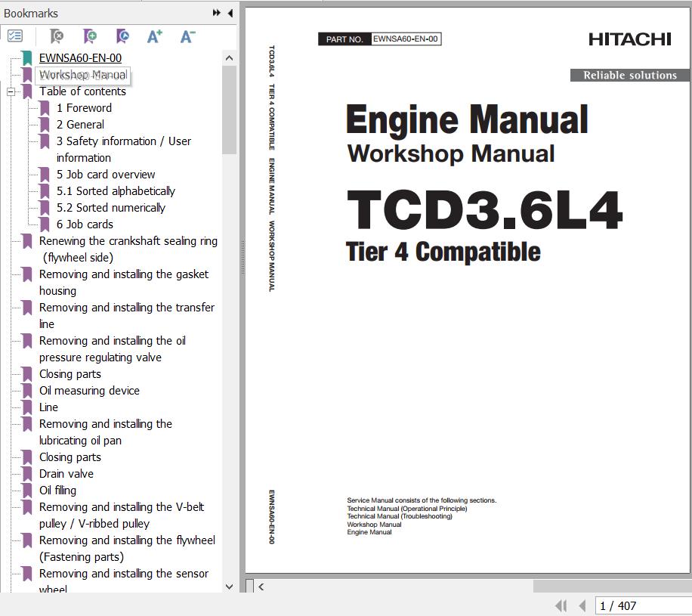Select the Workshop Manual bookmark
Viewport: 692px width, 616px height.
[x=83, y=75]
